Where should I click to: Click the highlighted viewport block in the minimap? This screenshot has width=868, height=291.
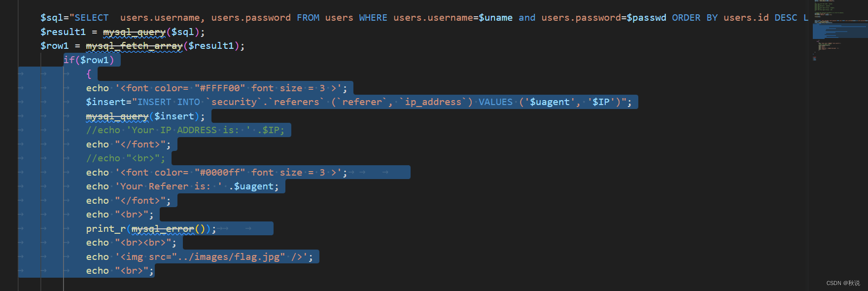pos(840,31)
